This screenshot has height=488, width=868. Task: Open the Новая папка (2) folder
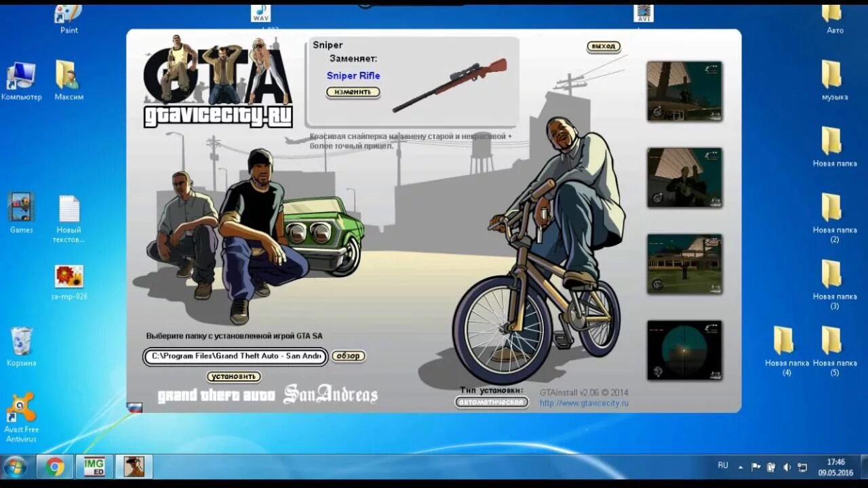point(835,218)
